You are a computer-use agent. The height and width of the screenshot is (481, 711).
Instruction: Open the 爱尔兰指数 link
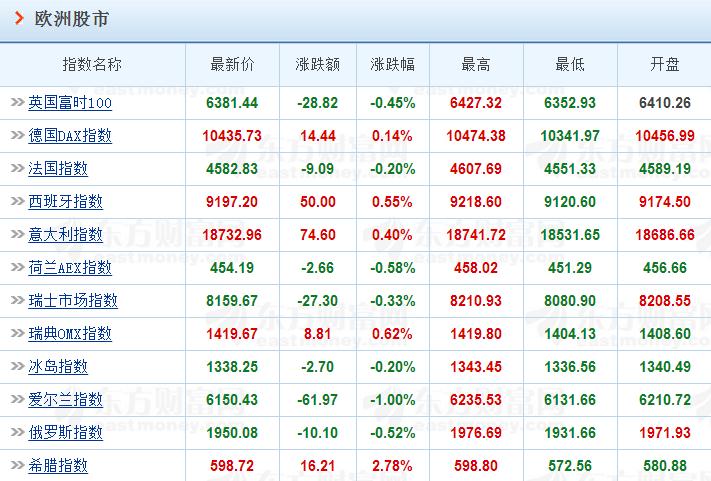(65, 400)
